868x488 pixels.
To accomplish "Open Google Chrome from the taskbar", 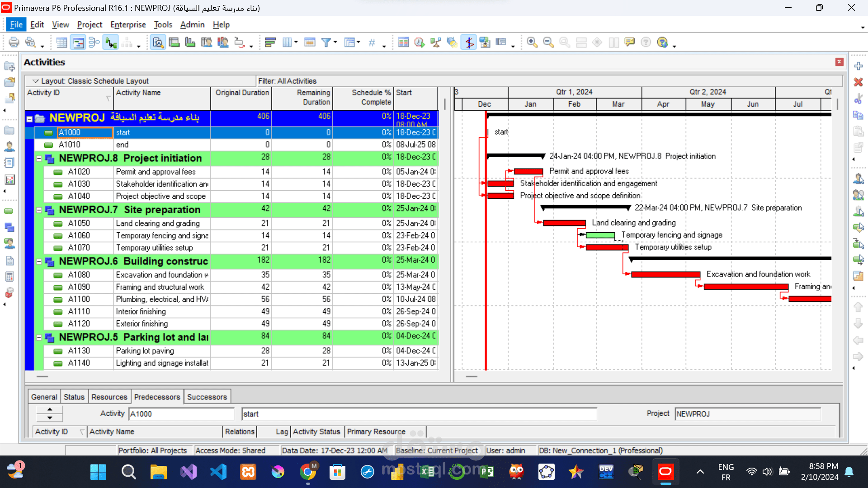I will [x=308, y=472].
